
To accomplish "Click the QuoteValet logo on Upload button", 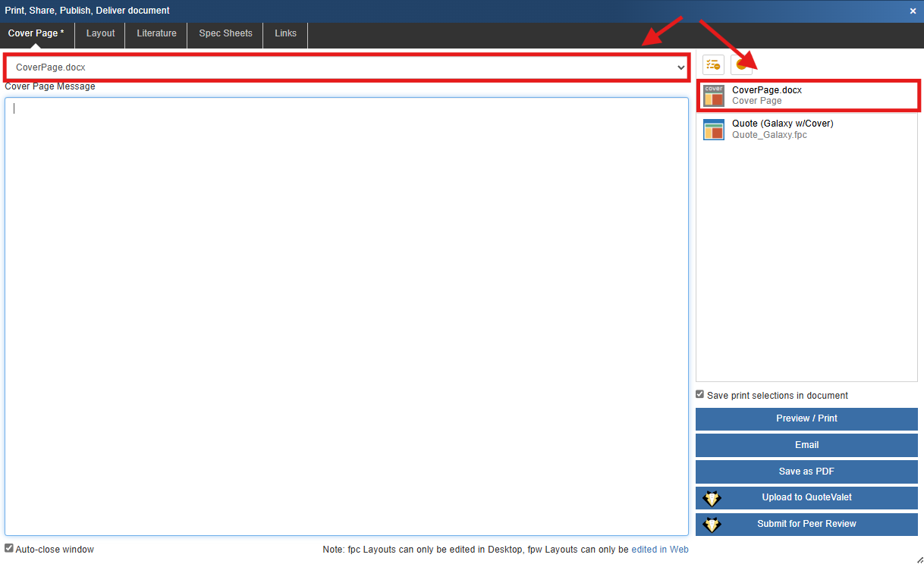I will 712,498.
